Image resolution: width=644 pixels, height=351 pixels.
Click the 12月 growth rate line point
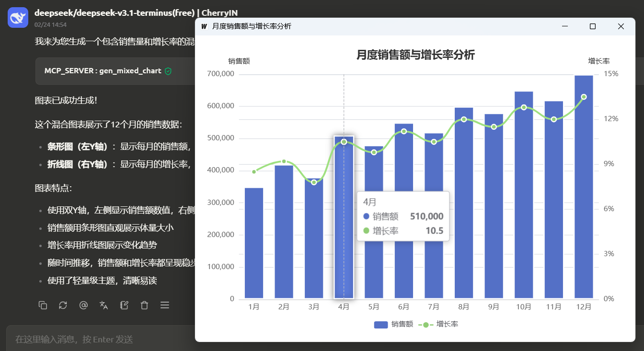(584, 97)
